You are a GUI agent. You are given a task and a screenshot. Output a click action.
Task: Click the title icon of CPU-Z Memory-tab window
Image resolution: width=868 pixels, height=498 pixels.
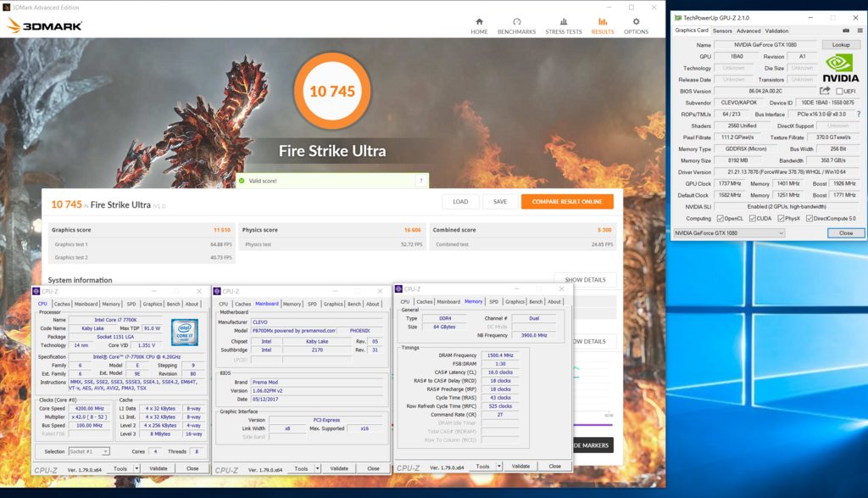(x=398, y=288)
